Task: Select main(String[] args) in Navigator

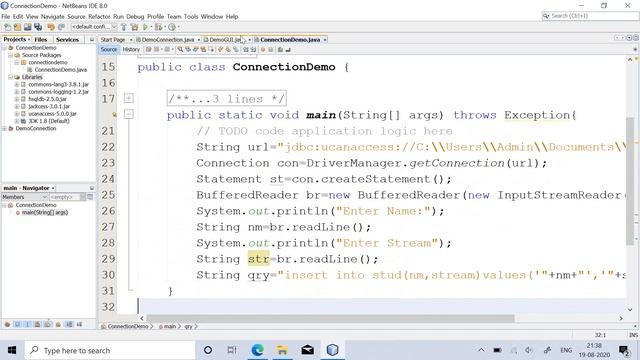Action: (44, 213)
